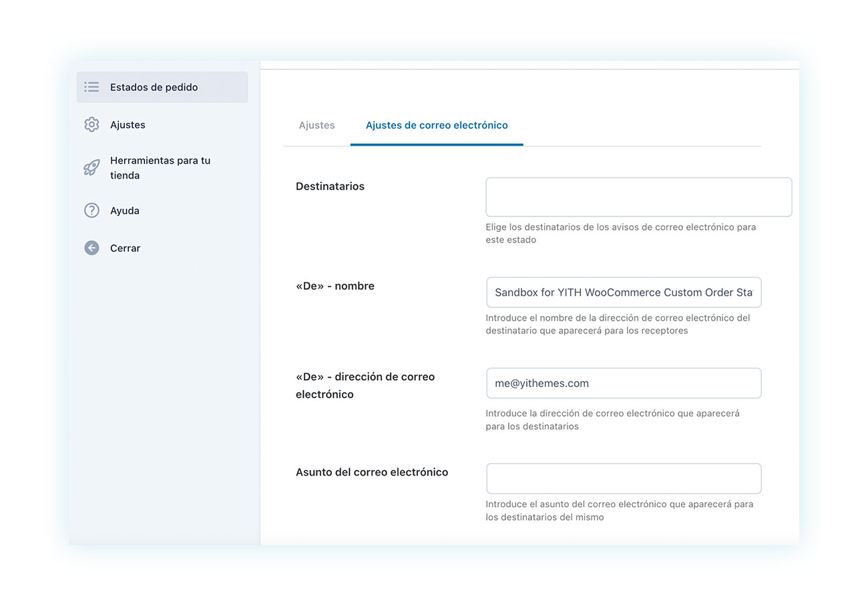Focus the Asunto del correo electrónico field
The height and width of the screenshot is (606, 868).
tap(624, 478)
